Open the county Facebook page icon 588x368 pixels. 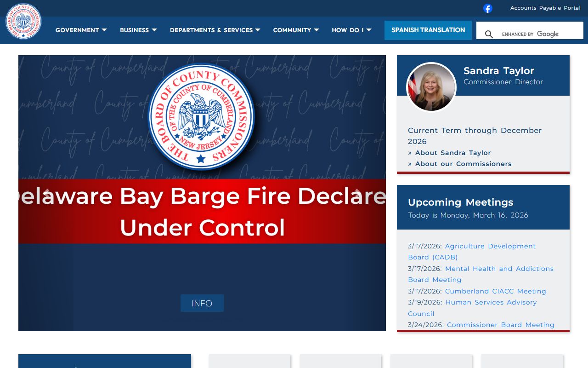tap(487, 8)
